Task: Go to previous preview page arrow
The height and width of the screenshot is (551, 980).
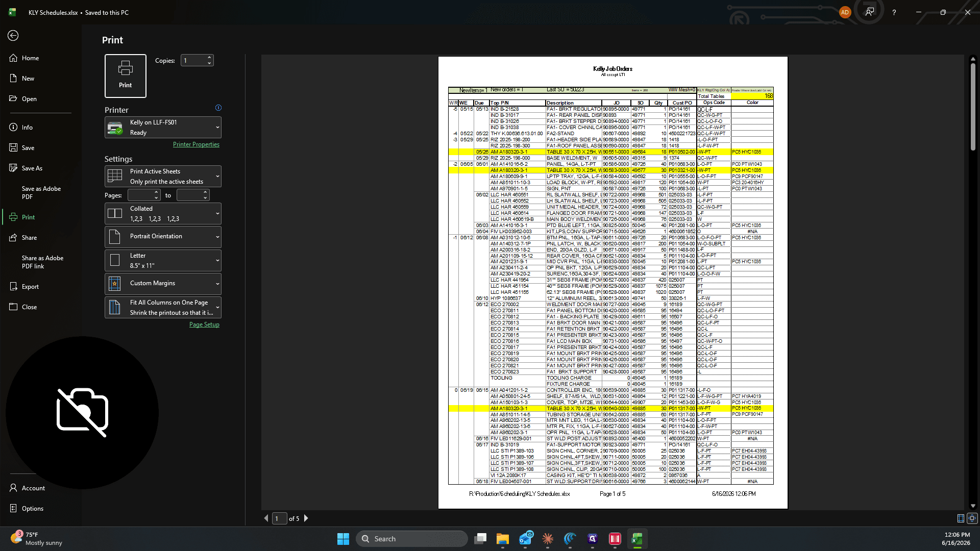Action: 266,518
